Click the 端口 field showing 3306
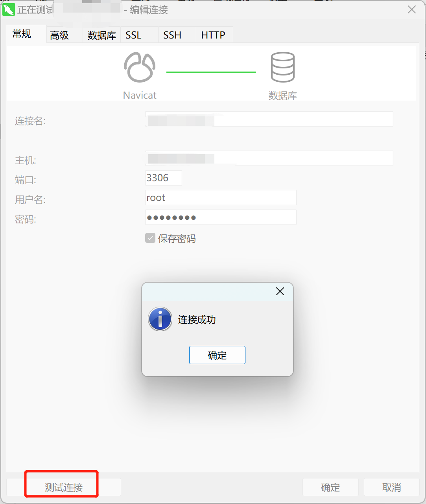The height and width of the screenshot is (504, 426). pos(164,178)
